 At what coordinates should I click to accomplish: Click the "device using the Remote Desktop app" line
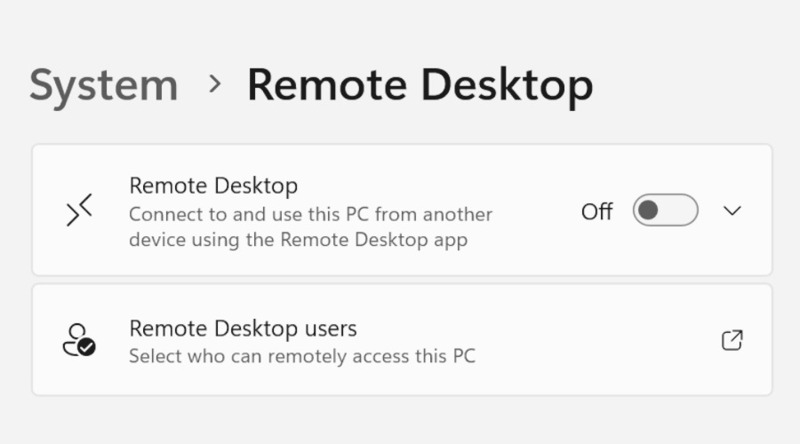tap(299, 240)
